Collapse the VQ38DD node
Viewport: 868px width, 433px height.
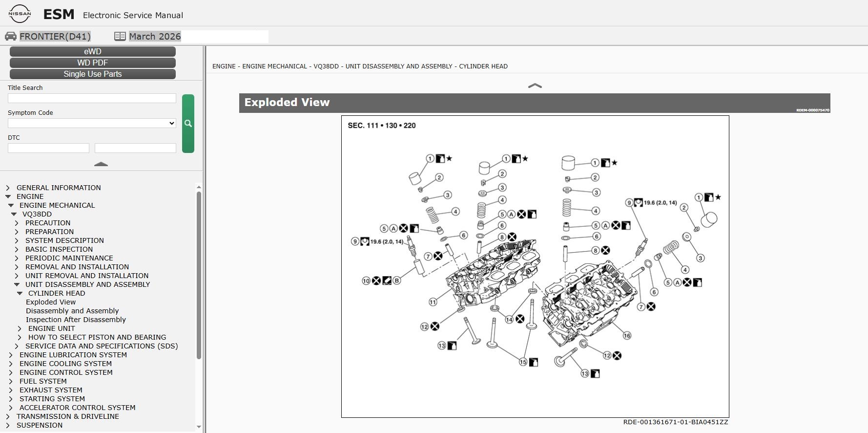click(14, 214)
